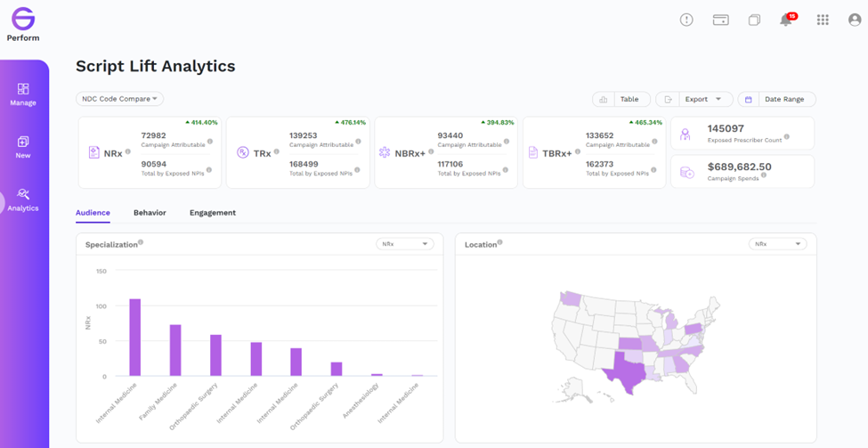Expand the Specialization NRx metric dropdown
Viewport: 868px width, 448px height.
pyautogui.click(x=405, y=244)
